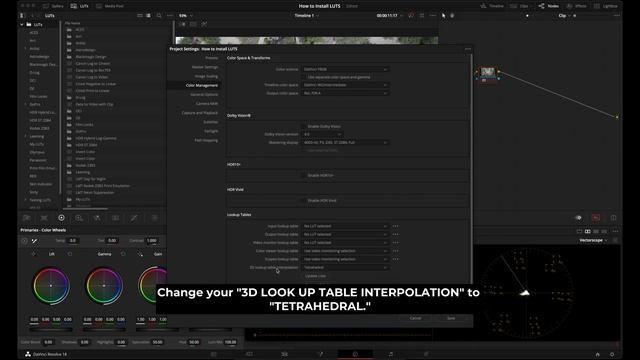Open options menu for Input lookup table
Viewport: 640px width, 360px height.
coord(396,226)
